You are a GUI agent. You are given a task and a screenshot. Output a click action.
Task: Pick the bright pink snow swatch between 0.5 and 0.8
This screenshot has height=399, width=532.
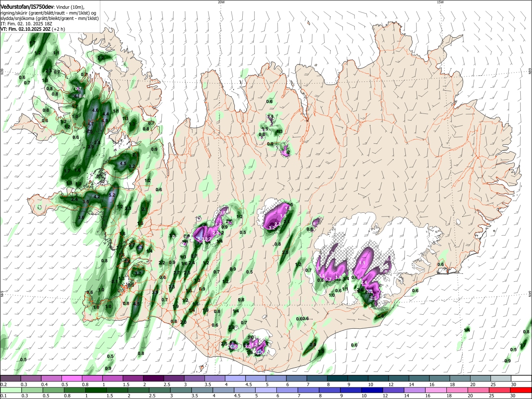71,379
